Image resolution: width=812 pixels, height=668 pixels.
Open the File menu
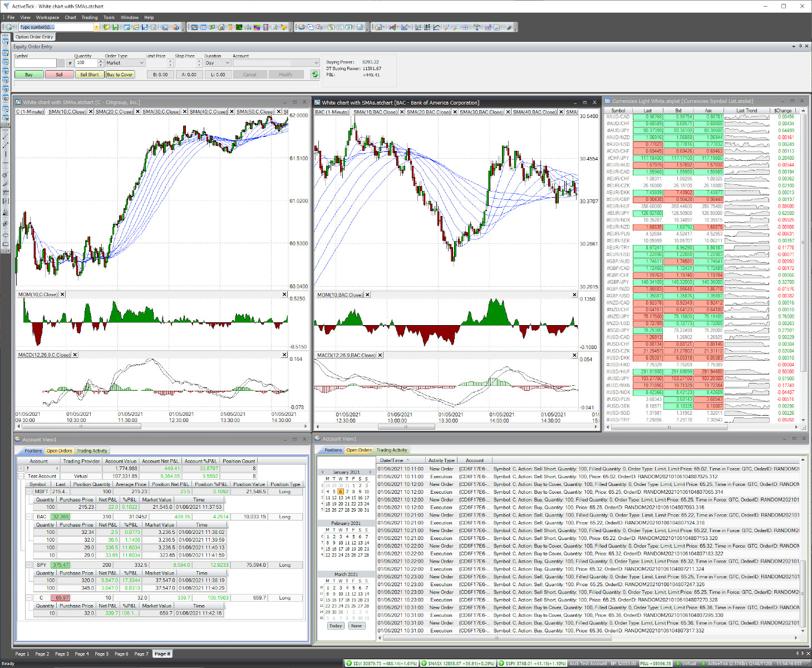coord(11,17)
